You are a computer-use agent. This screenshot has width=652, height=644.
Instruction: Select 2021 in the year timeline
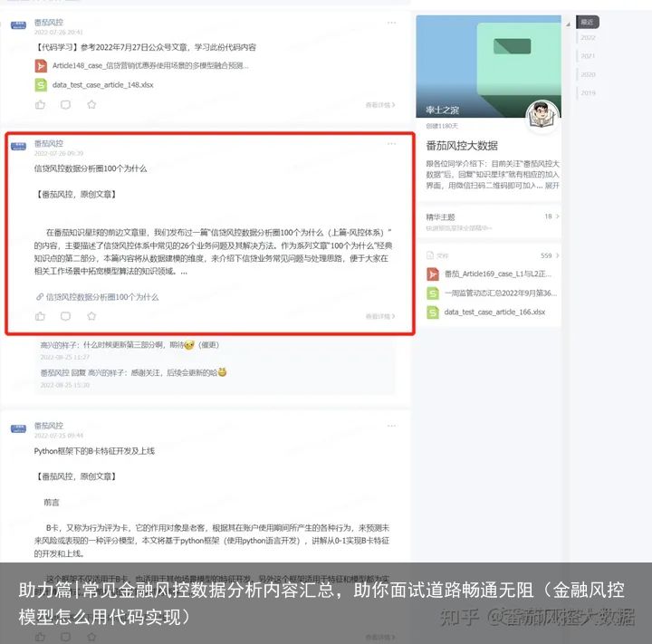pos(588,56)
